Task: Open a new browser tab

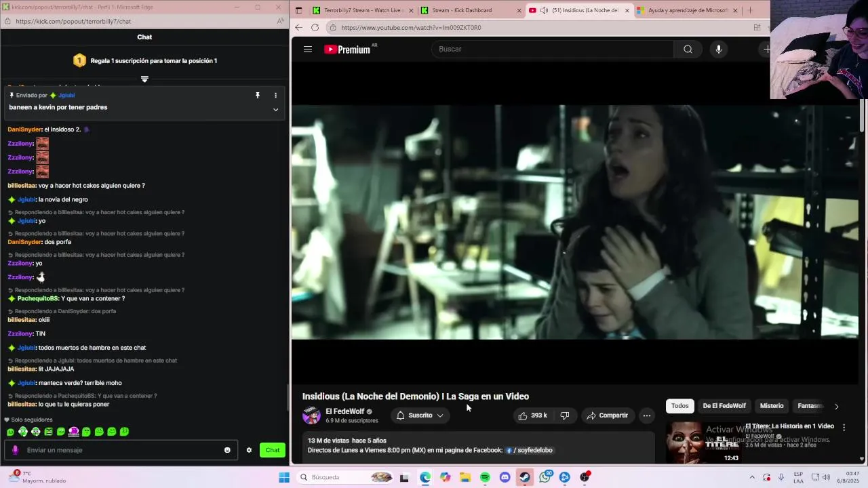Action: (750, 10)
